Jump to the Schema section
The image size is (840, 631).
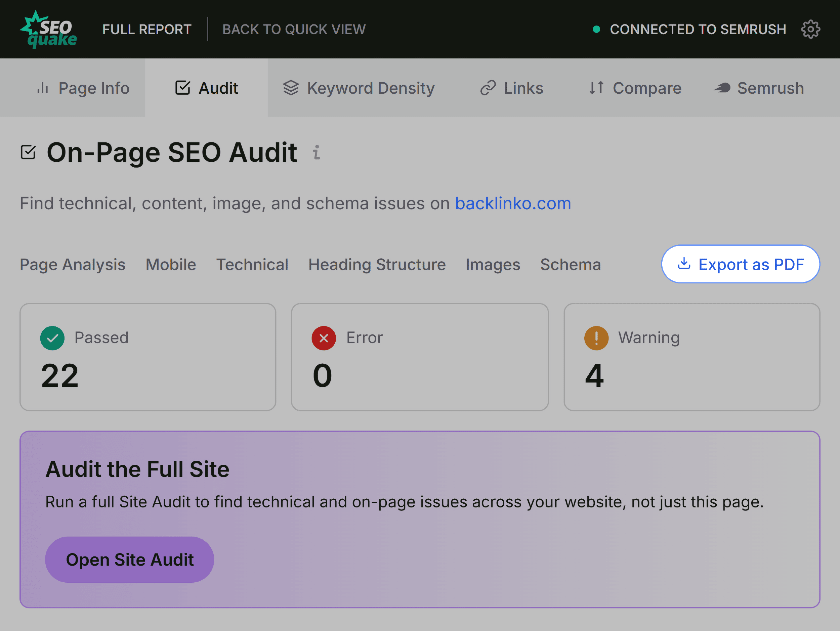tap(571, 265)
